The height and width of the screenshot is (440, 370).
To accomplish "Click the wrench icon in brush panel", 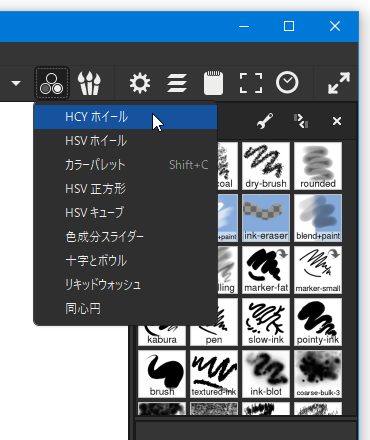I will (x=265, y=121).
